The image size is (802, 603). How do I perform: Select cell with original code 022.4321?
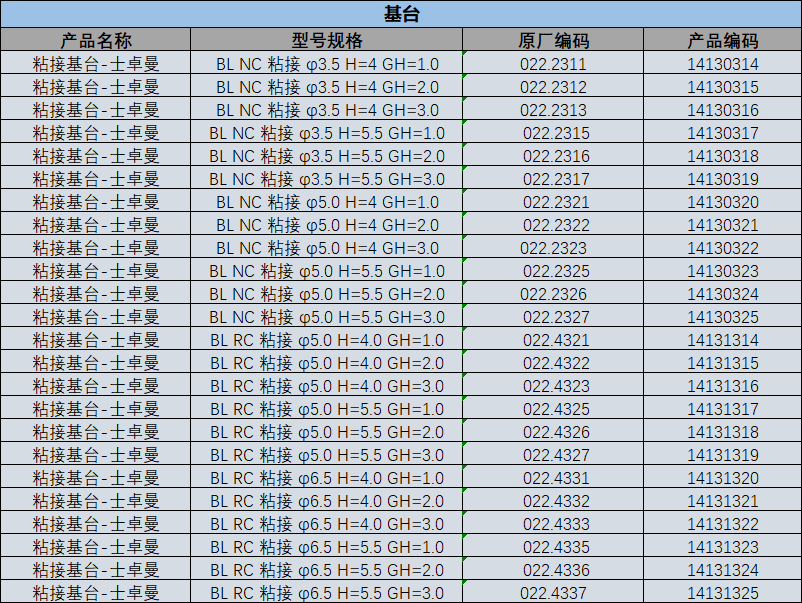pos(553,339)
